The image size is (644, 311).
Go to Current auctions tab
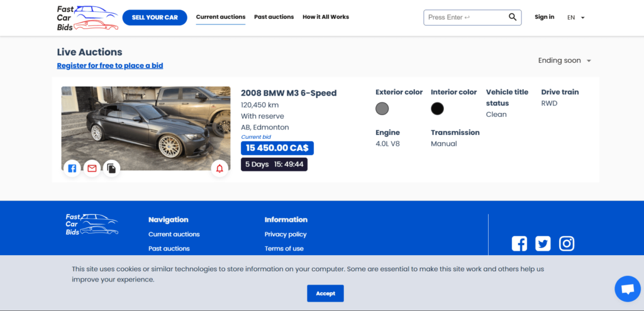[221, 17]
